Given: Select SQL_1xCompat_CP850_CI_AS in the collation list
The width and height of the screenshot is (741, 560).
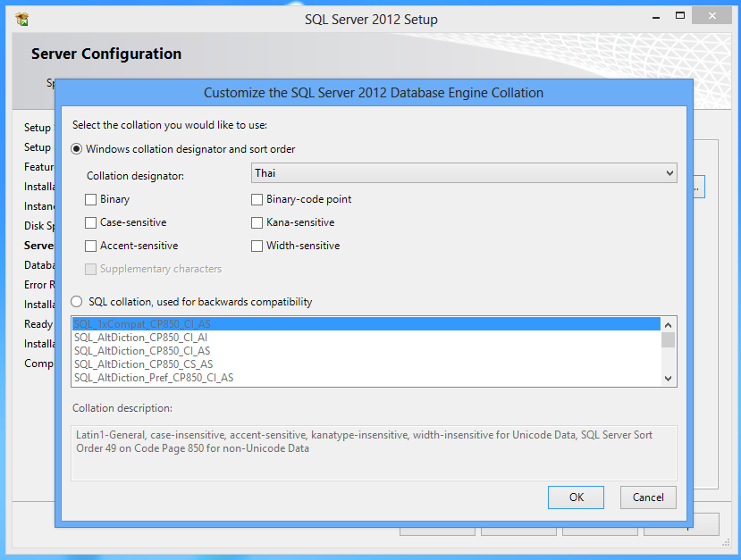Looking at the screenshot, I should [x=366, y=324].
